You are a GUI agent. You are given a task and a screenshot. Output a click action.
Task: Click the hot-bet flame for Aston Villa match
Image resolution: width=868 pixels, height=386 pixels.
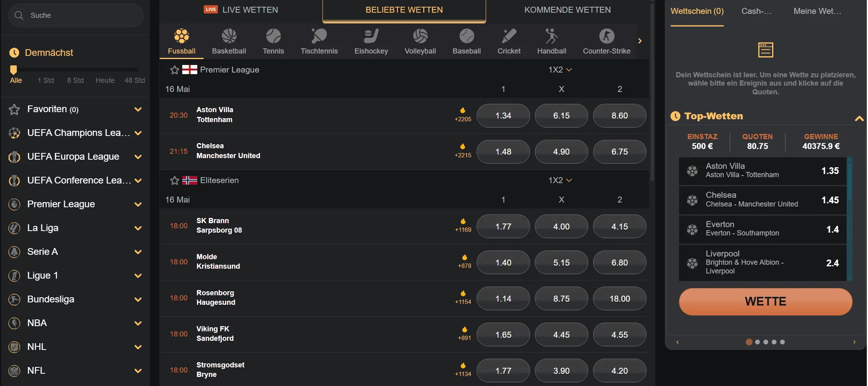(463, 111)
